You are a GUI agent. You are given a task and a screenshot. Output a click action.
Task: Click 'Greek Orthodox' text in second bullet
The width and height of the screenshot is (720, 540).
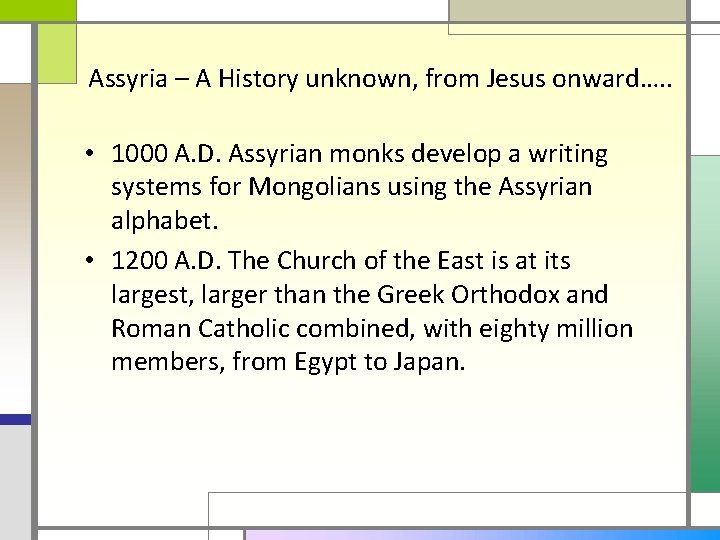468,294
